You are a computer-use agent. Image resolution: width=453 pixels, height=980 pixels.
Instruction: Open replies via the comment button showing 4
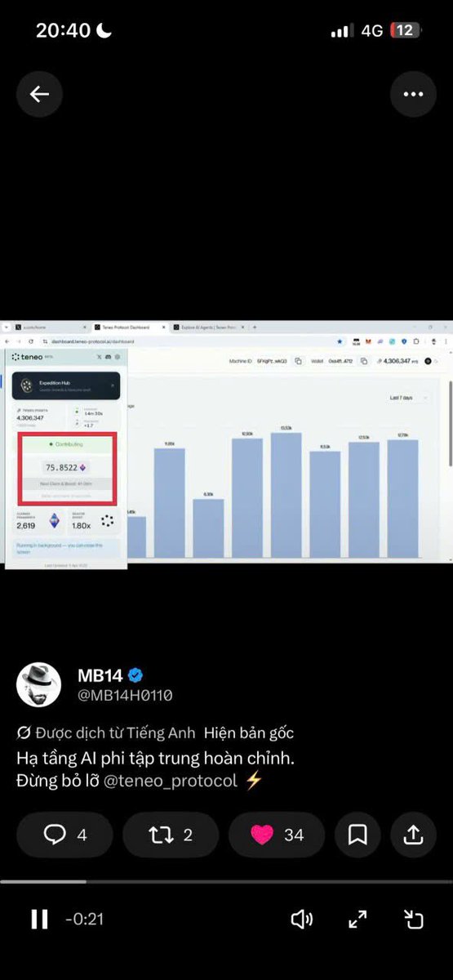pos(64,835)
